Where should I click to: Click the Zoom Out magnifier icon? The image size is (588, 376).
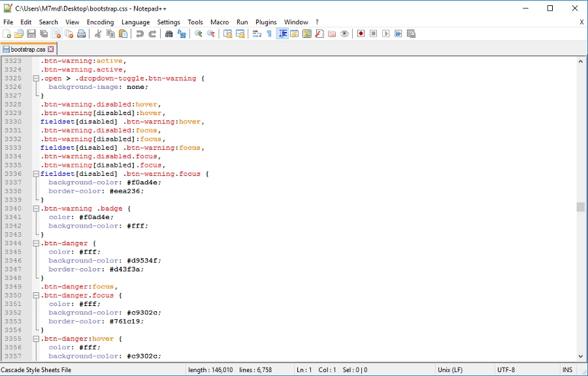point(211,34)
